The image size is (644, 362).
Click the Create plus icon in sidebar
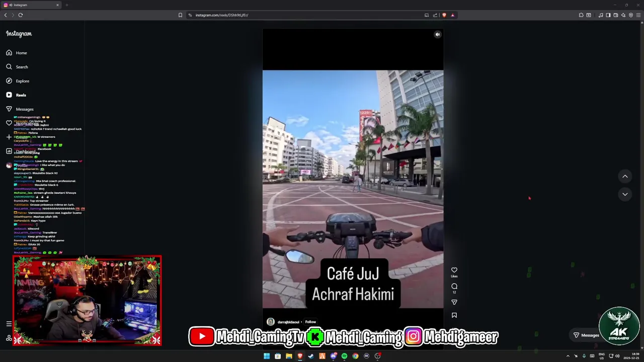9,137
